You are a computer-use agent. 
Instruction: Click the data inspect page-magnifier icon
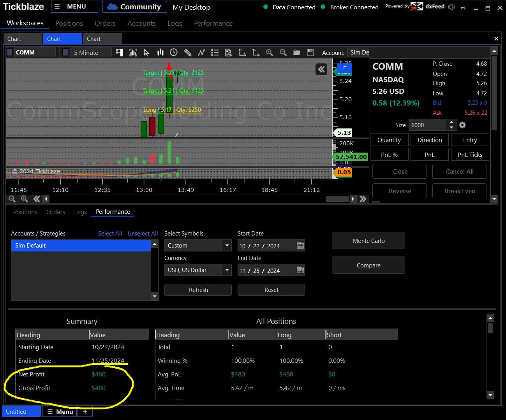pyautogui.click(x=228, y=53)
